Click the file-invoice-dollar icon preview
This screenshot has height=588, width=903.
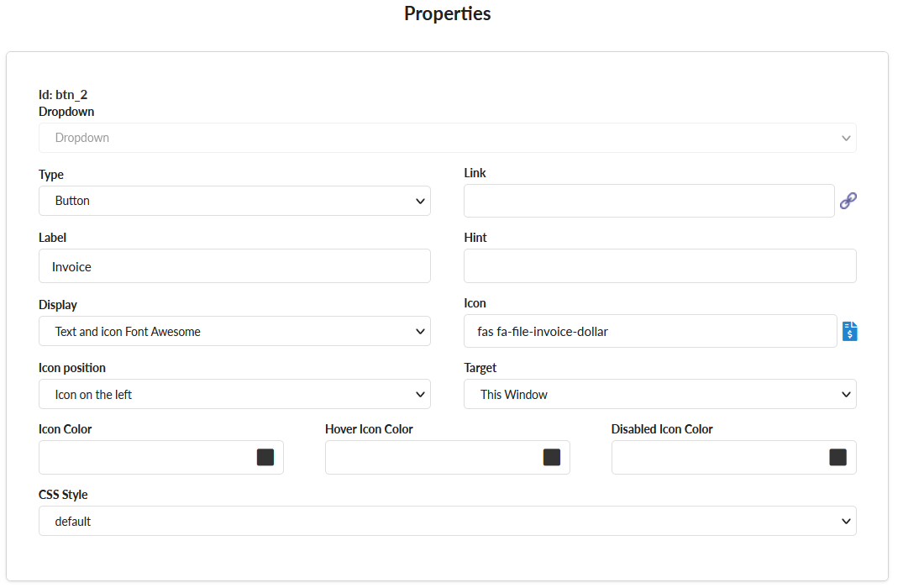(x=849, y=331)
